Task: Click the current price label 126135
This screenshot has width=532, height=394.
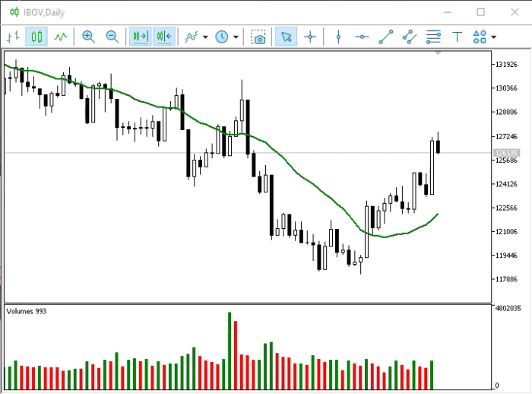Action: point(506,153)
